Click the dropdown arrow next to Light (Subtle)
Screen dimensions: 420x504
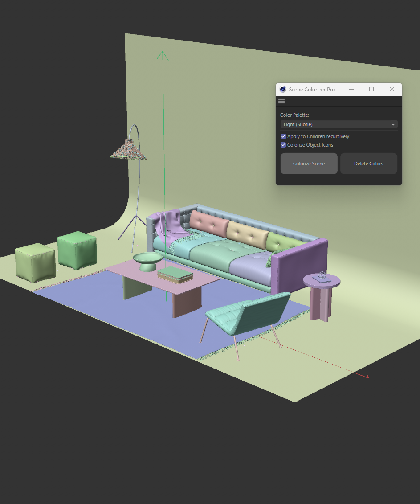(393, 124)
